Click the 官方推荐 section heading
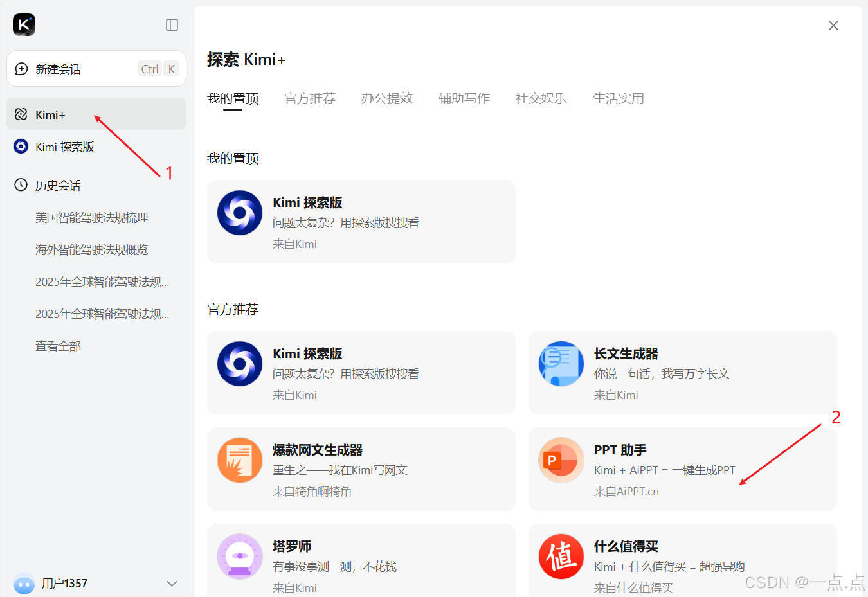868x597 pixels. click(x=233, y=309)
